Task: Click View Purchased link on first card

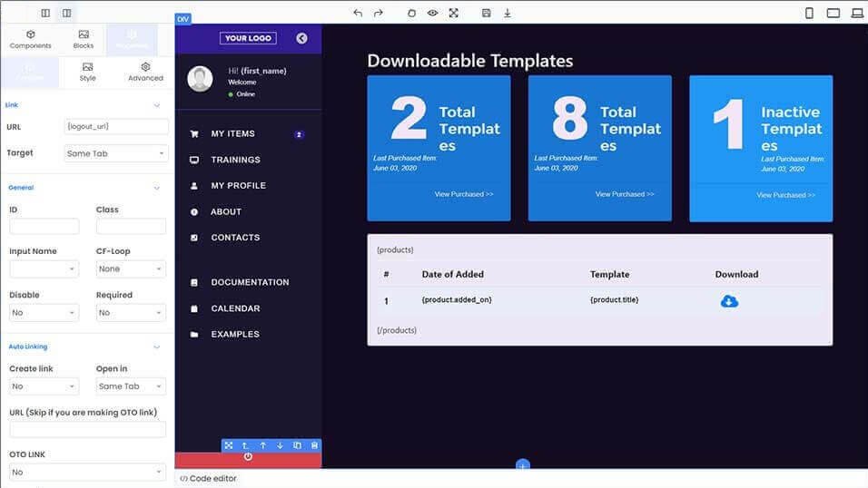Action: pyautogui.click(x=464, y=194)
